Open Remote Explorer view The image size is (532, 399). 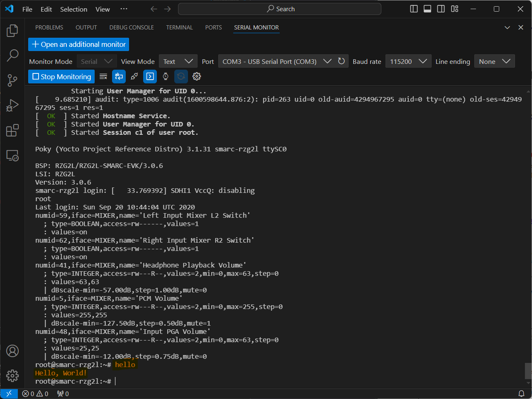click(12, 156)
